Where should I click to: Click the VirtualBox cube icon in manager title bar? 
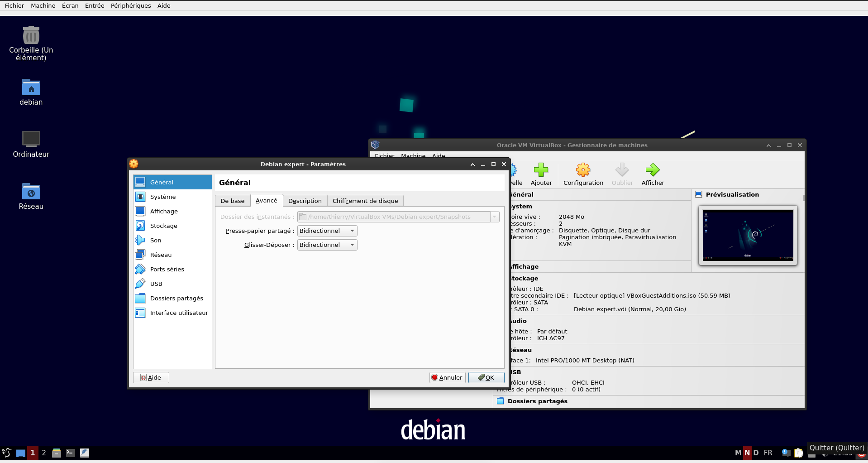375,145
